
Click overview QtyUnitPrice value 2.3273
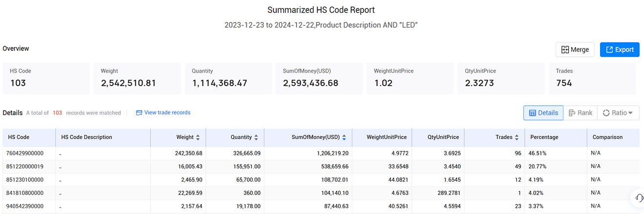pyautogui.click(x=479, y=83)
